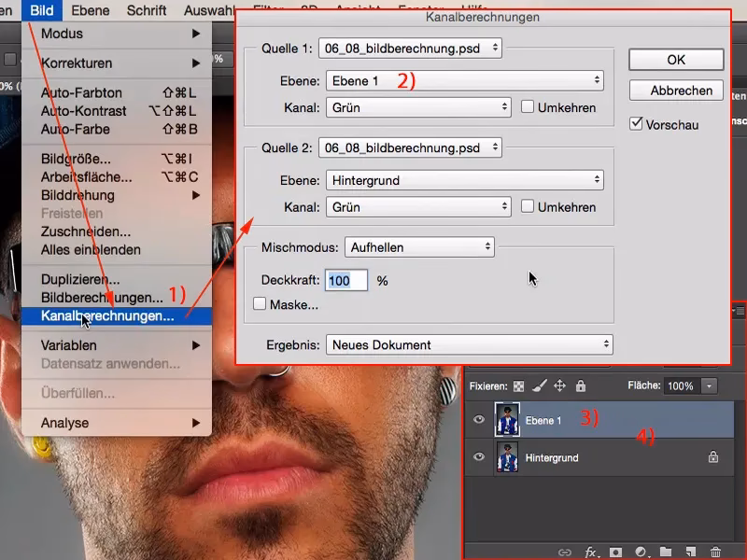747x560 pixels.
Task: Confirm the dialog with OK
Action: [676, 59]
